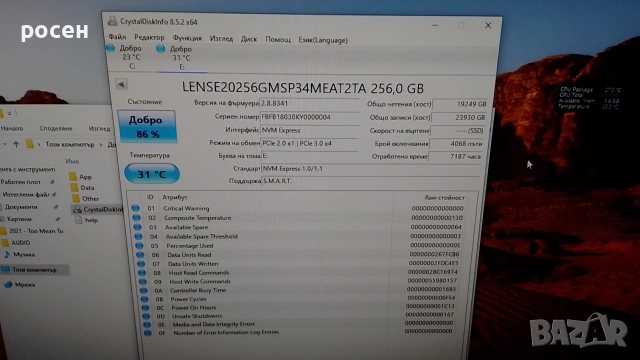Click the CrystalDiskInfo title bar icon
Screen dimensions: 640x360
(x=113, y=21)
